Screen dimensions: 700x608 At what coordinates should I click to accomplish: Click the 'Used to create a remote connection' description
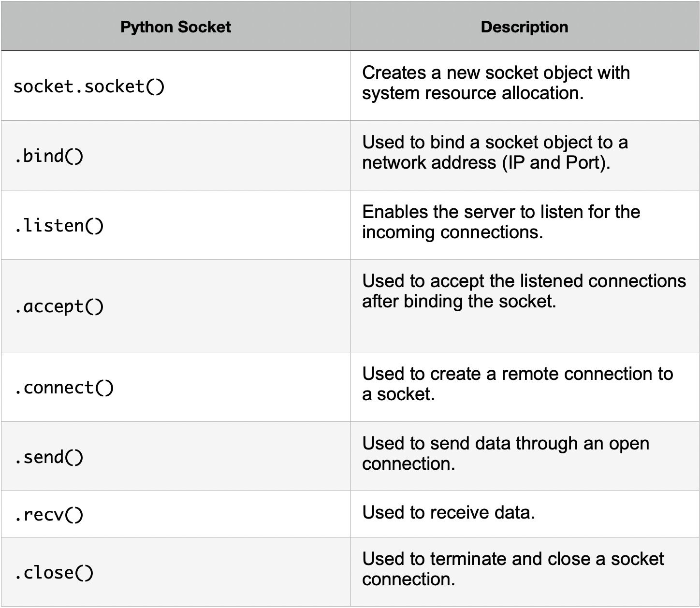tap(517, 374)
